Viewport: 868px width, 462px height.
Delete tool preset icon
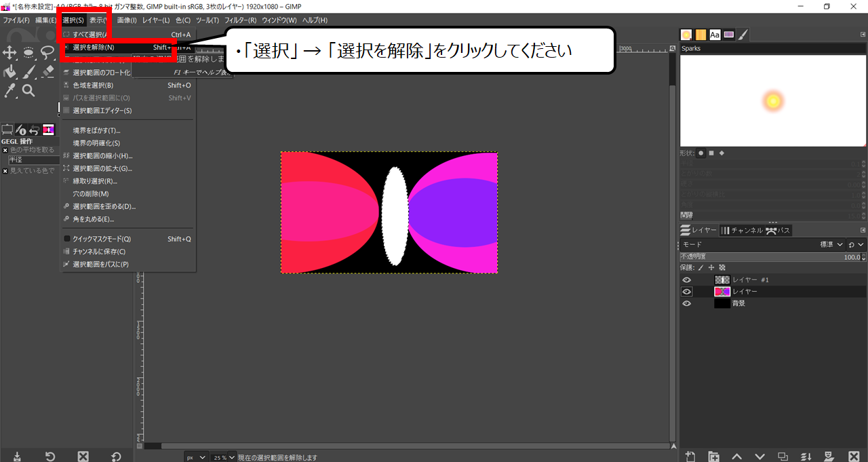(x=83, y=456)
